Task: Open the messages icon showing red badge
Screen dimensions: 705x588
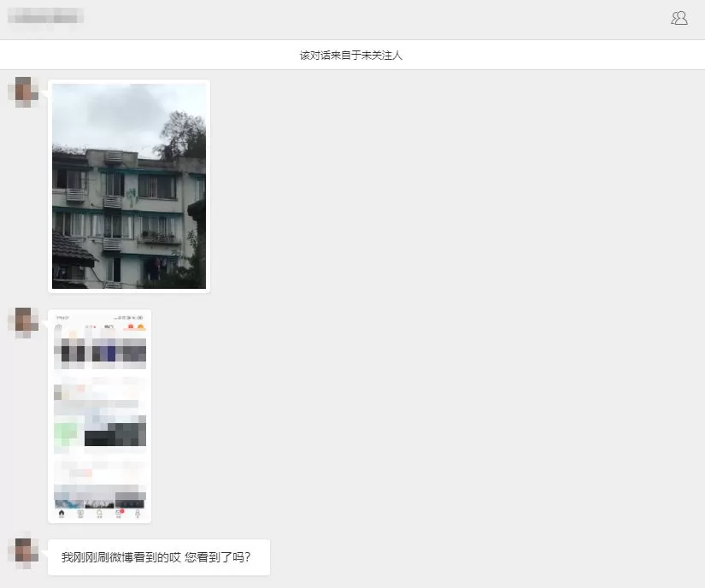Action: tap(119, 513)
